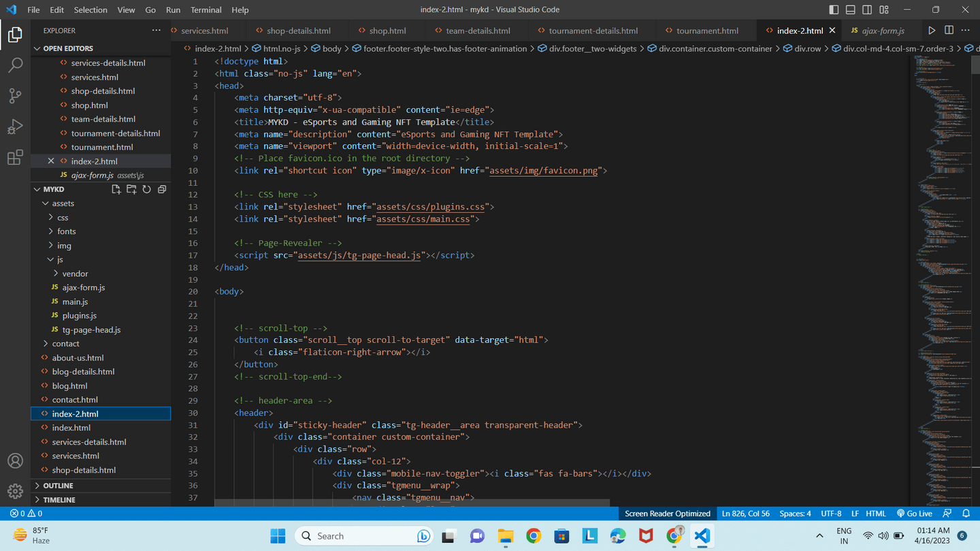The height and width of the screenshot is (551, 980).
Task: Expand the img folder
Action: tap(101, 246)
